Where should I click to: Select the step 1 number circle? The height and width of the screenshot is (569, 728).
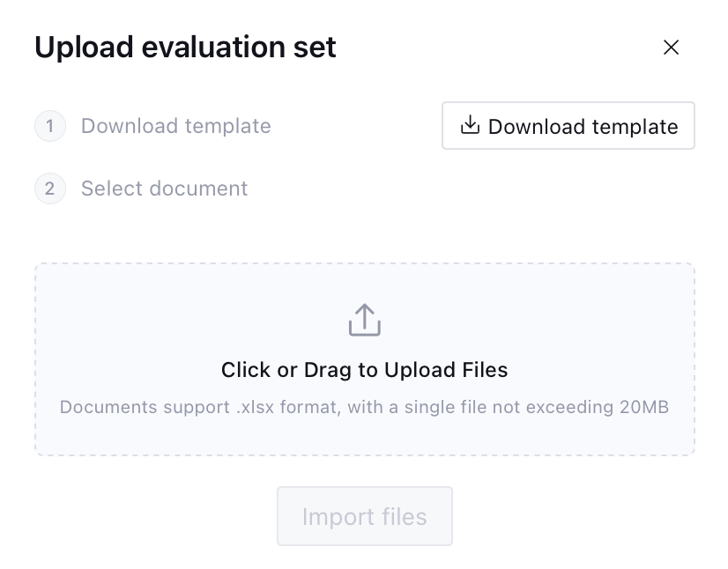coord(50,126)
